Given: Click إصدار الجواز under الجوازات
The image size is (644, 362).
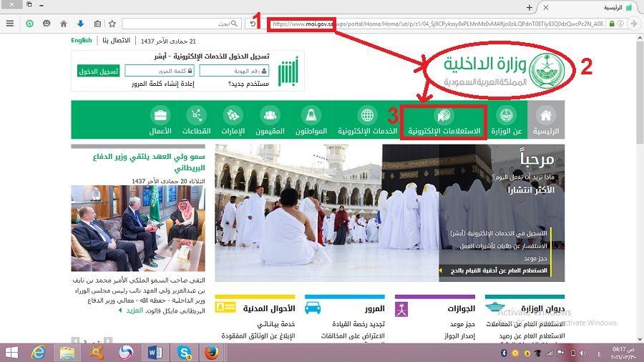Looking at the screenshot, I should point(459,336).
